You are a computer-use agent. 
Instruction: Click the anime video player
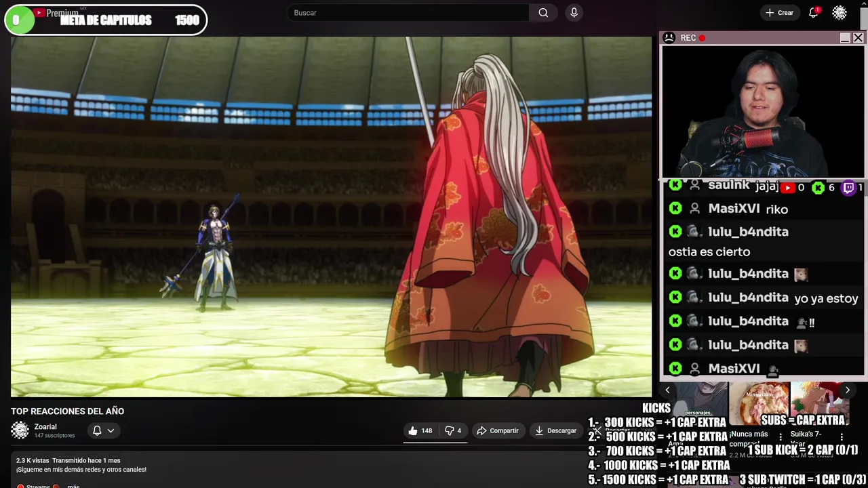[331, 216]
